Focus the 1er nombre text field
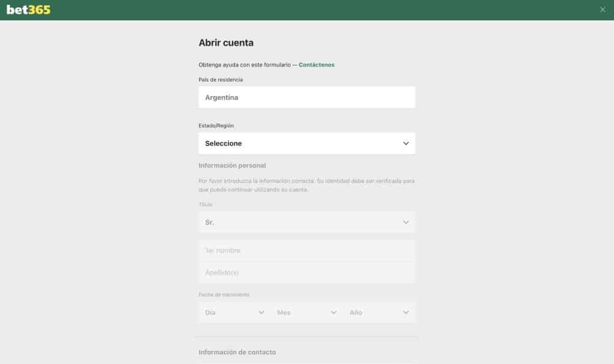The image size is (614, 364). 306,250
